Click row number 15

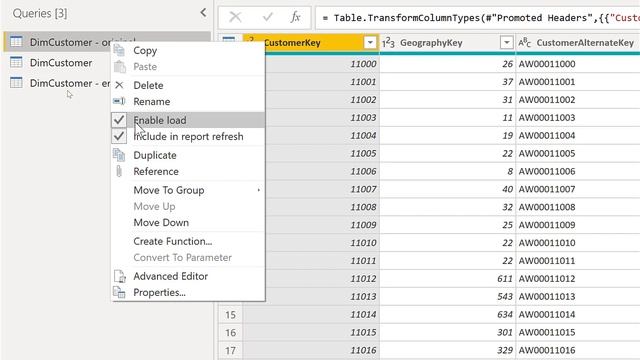[x=230, y=315]
